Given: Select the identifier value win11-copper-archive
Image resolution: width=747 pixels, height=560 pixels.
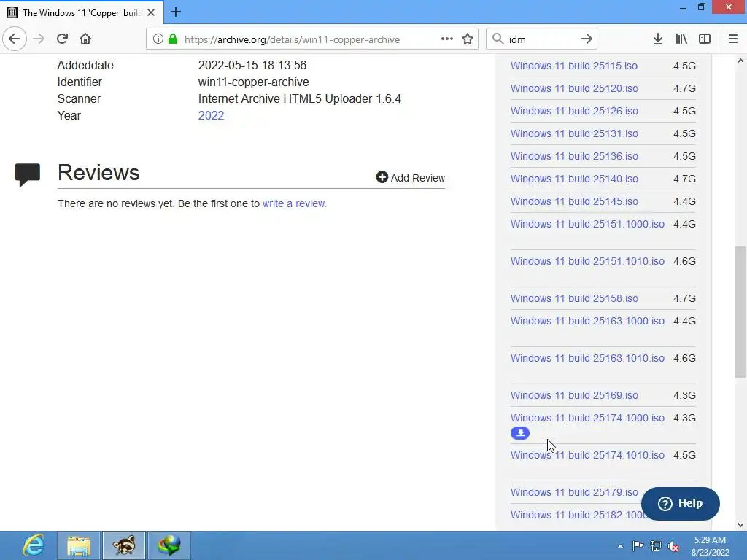Looking at the screenshot, I should point(253,82).
